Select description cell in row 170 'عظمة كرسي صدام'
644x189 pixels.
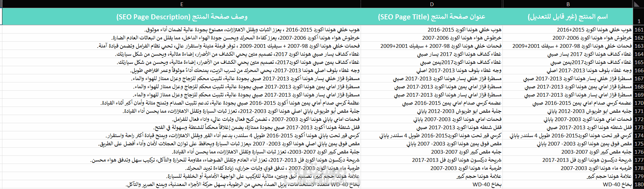[182, 103]
